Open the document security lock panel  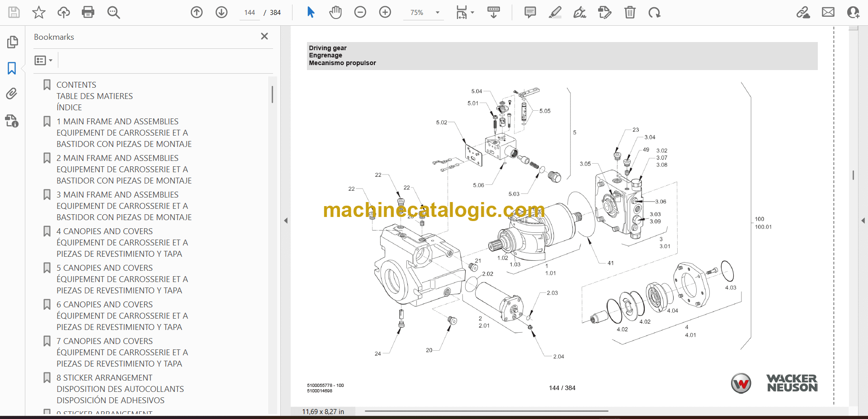12,121
